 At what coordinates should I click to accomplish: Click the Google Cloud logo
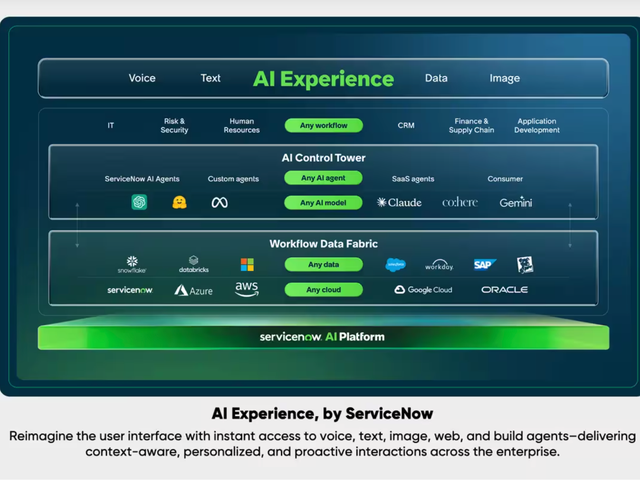pos(423,290)
